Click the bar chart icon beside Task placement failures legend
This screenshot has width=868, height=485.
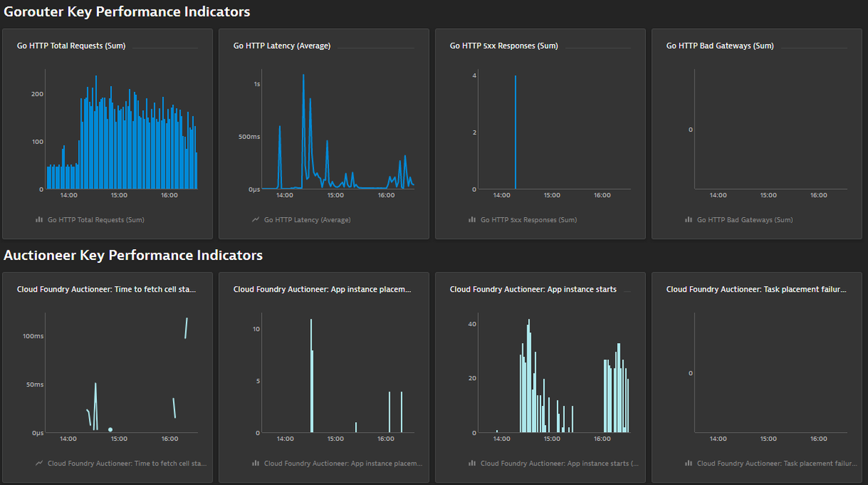689,463
